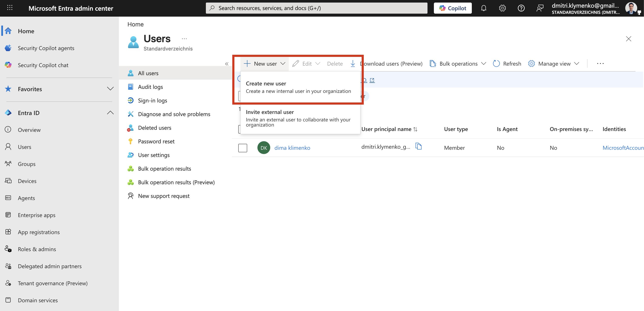The width and height of the screenshot is (644, 311).
Task: Choose Invite external user
Action: [300, 118]
